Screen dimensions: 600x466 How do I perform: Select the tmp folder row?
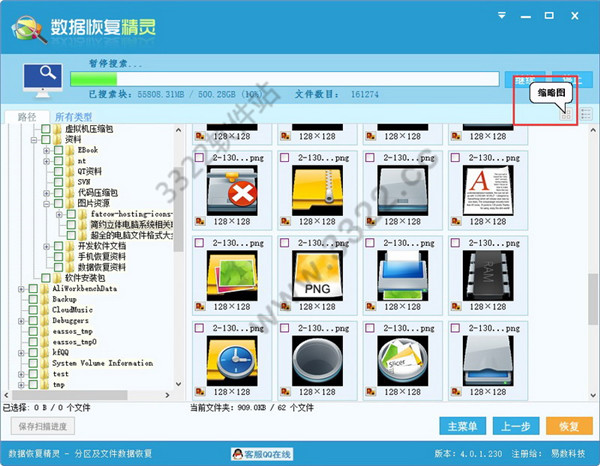click(x=58, y=385)
